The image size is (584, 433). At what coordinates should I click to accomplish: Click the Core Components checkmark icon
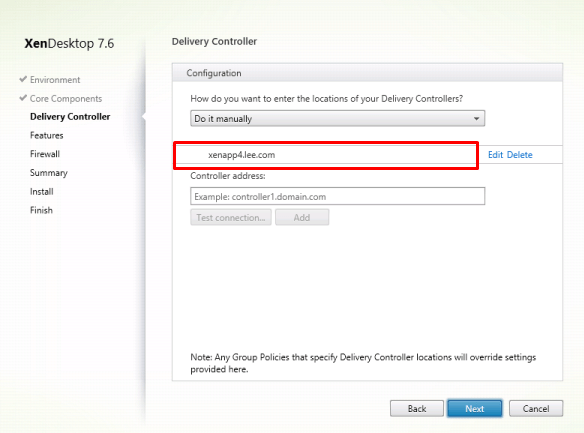pos(23,98)
